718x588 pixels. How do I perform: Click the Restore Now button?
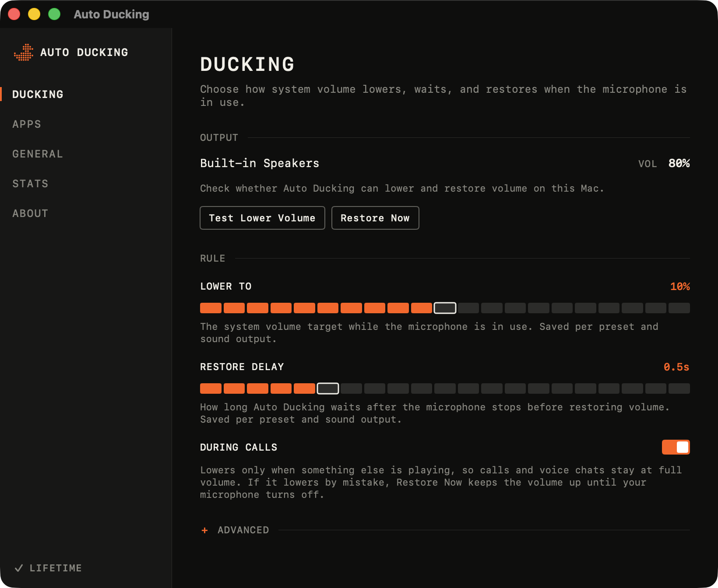375,218
